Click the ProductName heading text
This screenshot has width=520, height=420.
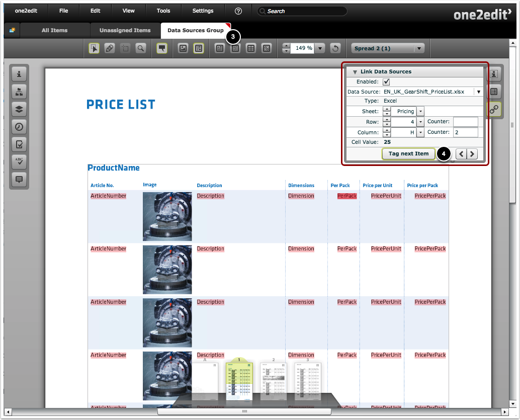click(114, 168)
